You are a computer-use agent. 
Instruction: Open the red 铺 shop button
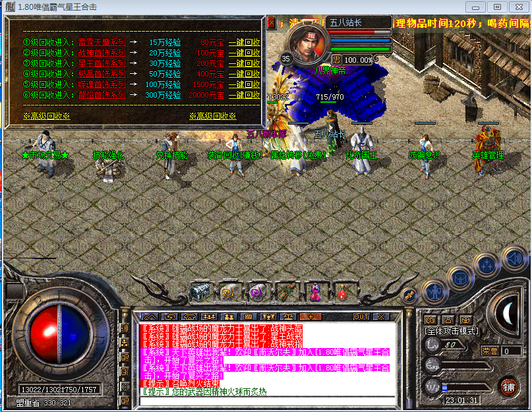click(x=508, y=387)
